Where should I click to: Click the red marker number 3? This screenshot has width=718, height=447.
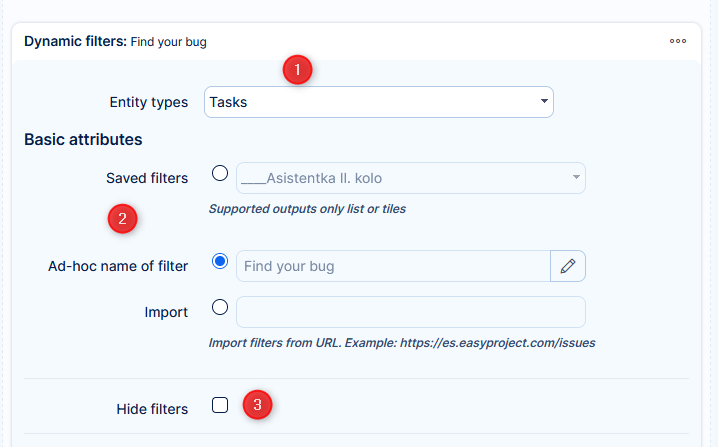click(258, 405)
